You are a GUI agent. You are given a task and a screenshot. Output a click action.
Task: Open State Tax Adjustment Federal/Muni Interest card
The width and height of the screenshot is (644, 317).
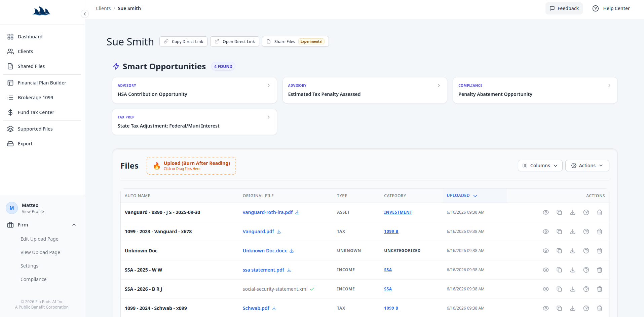click(194, 122)
